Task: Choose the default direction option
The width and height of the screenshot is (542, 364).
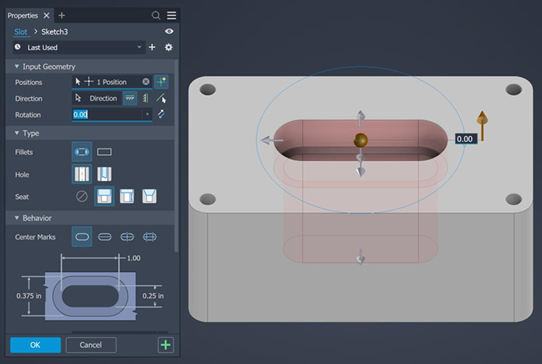Action: coord(130,99)
